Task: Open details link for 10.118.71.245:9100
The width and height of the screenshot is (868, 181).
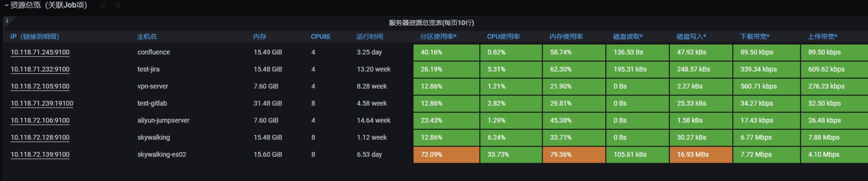Action: click(x=40, y=52)
